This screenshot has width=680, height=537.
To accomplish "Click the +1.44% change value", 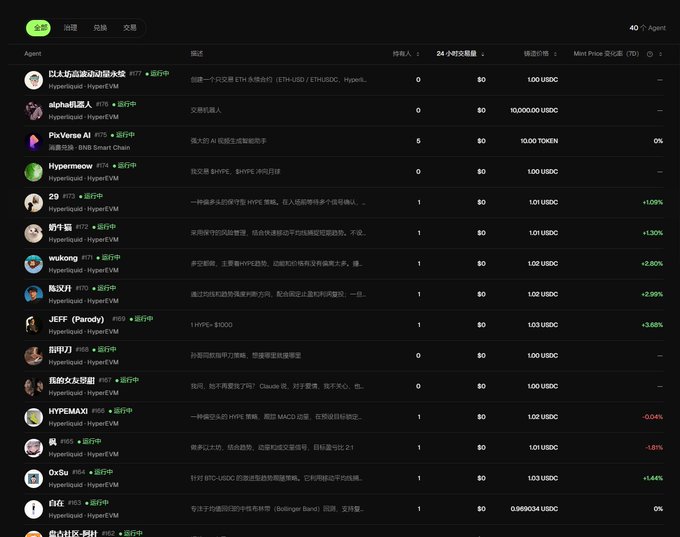I will point(653,478).
